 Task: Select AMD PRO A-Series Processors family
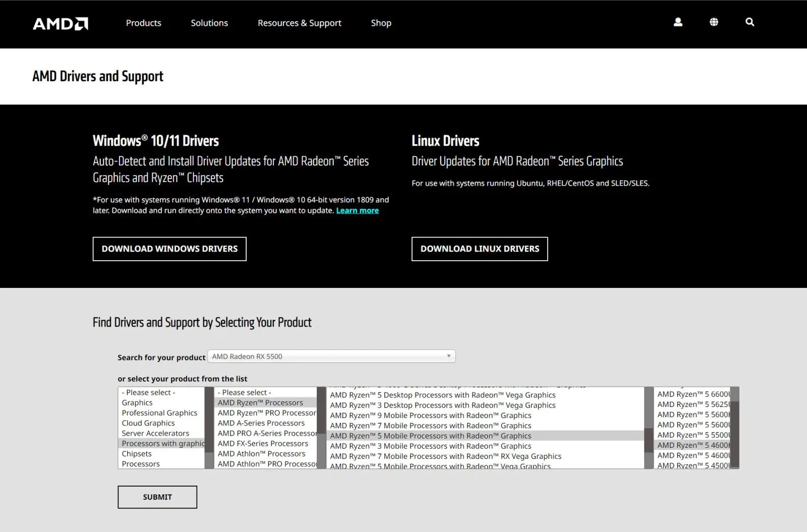coord(266,433)
